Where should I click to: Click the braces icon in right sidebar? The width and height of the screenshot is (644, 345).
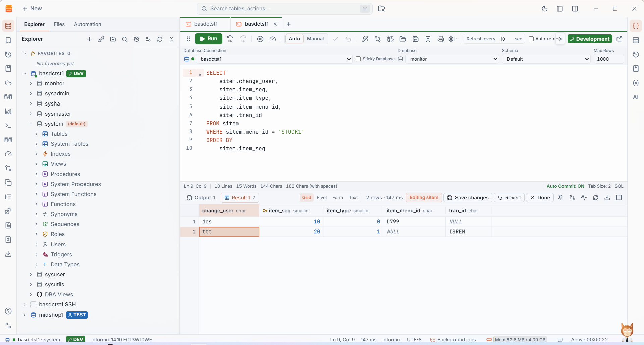coord(636,26)
